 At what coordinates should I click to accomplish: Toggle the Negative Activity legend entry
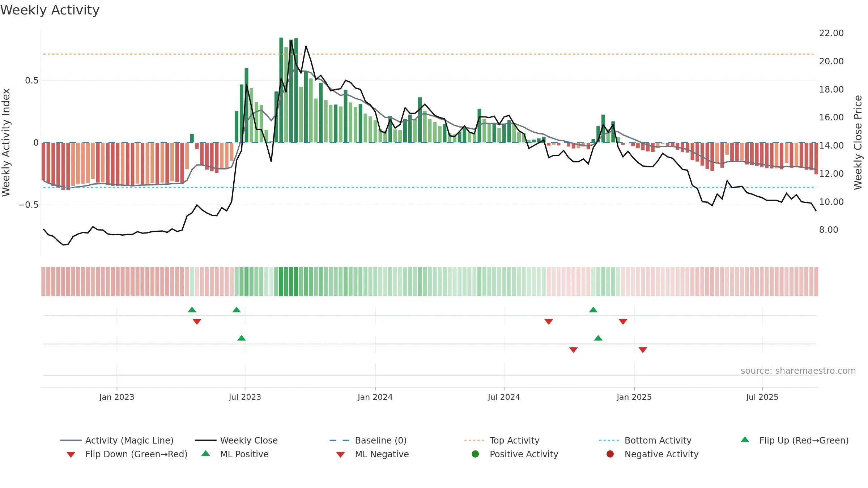pyautogui.click(x=652, y=454)
